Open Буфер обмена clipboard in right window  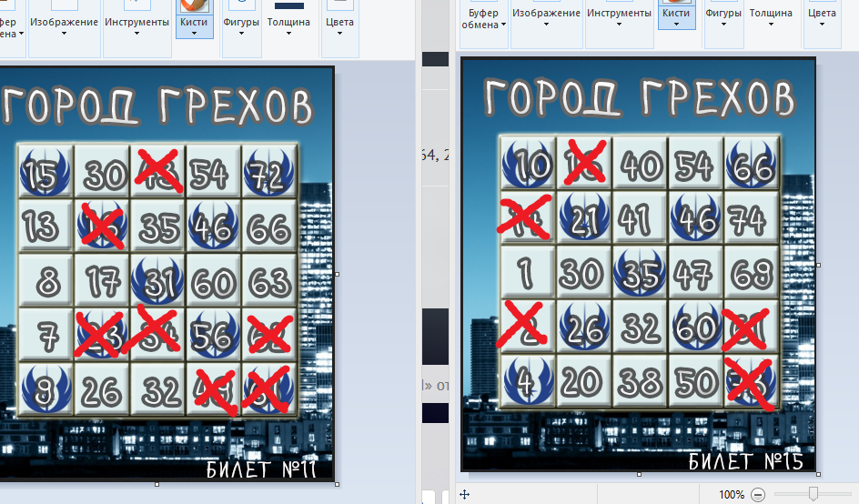[482, 20]
